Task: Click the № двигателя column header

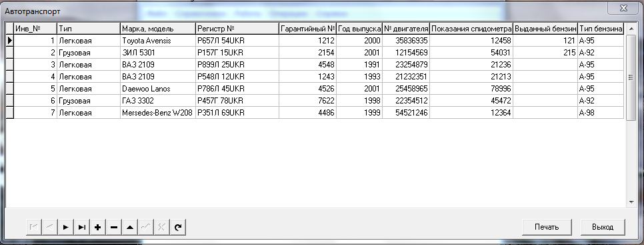Action: click(406, 29)
